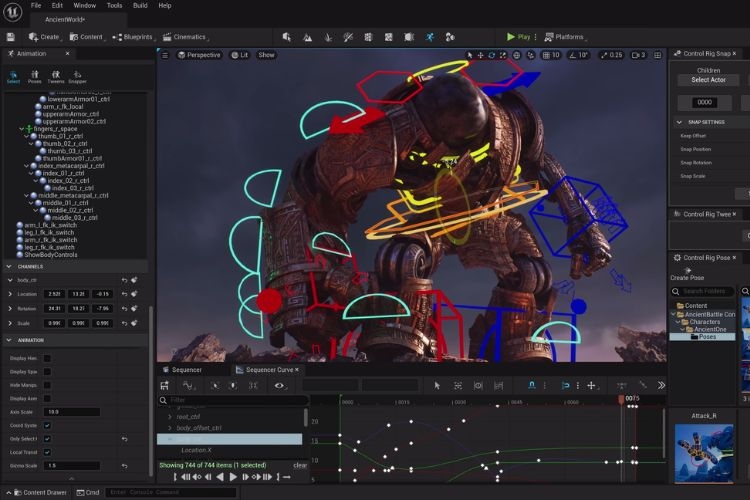Click the Lit view mode button
750x500 pixels.
(x=240, y=55)
